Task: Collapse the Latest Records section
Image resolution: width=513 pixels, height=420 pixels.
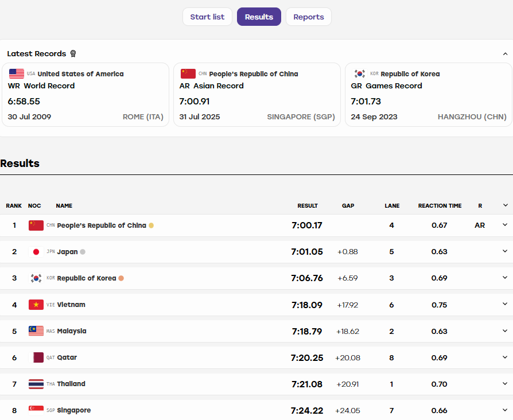Action: (505, 53)
